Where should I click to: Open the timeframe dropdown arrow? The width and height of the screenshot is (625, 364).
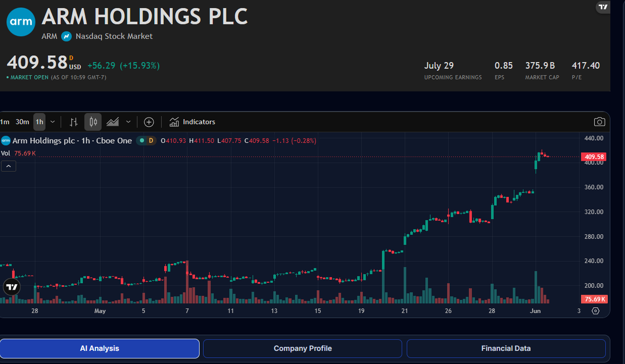point(52,122)
